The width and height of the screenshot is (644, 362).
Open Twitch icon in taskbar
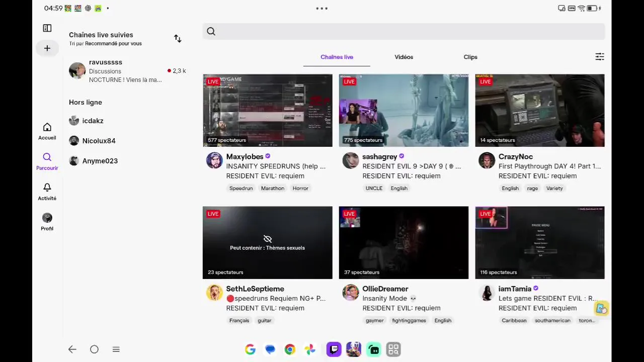[334, 349]
